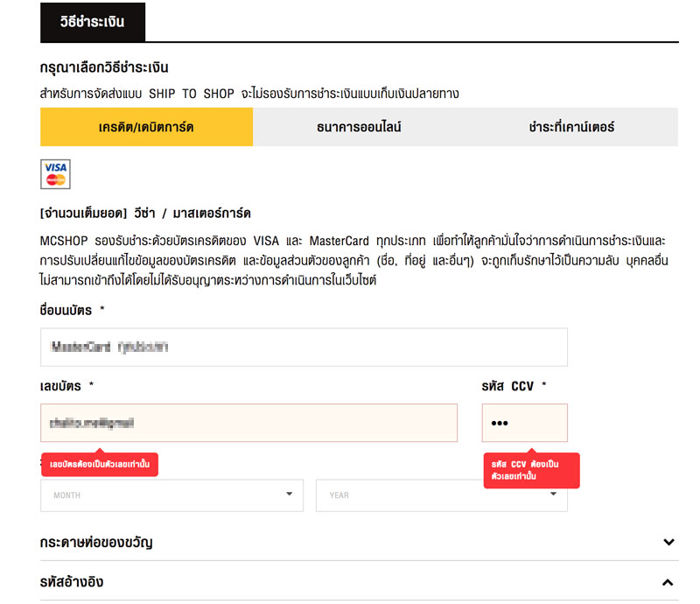Open the MONTH expiry dropdown
The width and height of the screenshot is (700, 604).
tap(171, 495)
